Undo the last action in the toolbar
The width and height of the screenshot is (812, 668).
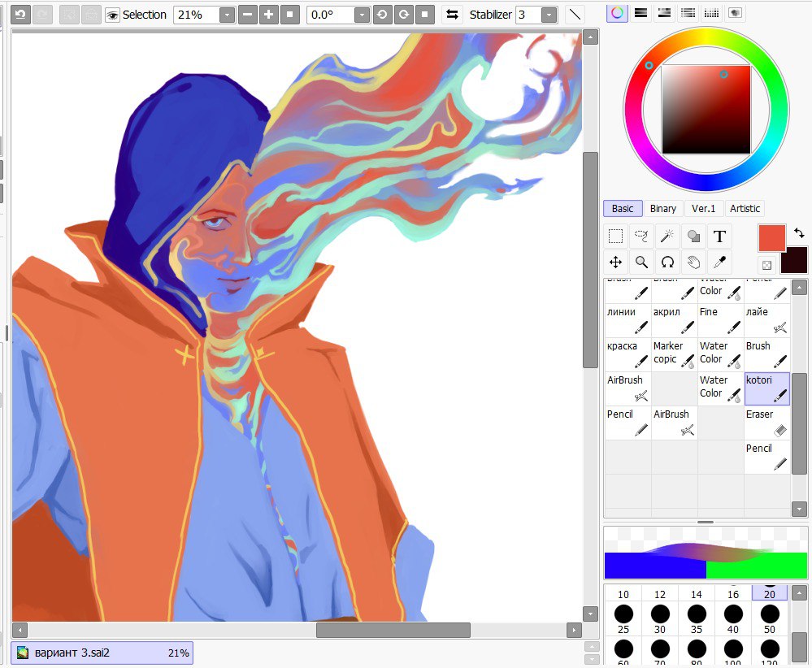pyautogui.click(x=20, y=15)
